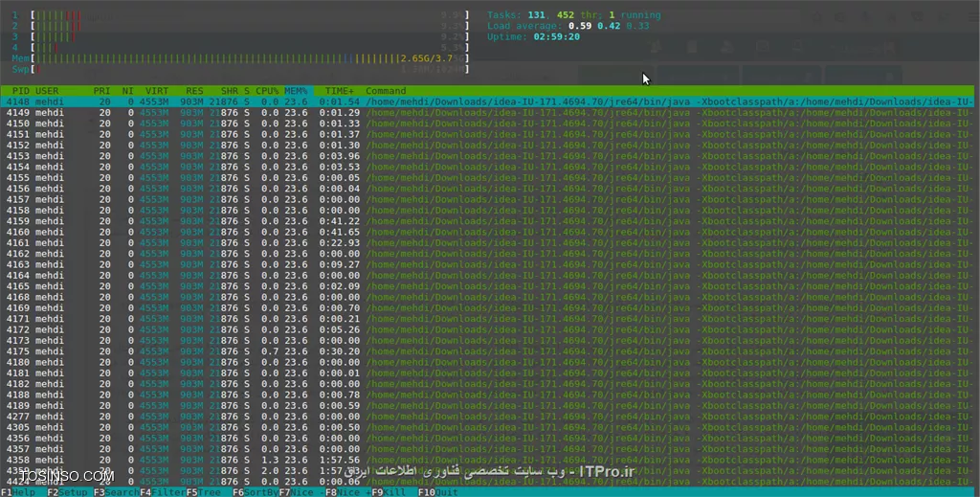The height and width of the screenshot is (497, 980).
Task: Select process row with PID 4157
Action: click(487, 199)
